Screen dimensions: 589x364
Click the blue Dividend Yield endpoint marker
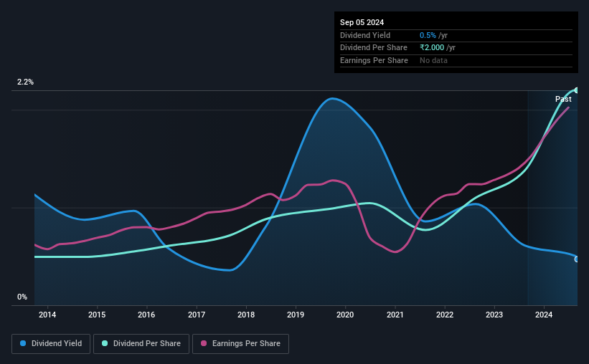pyautogui.click(x=576, y=259)
